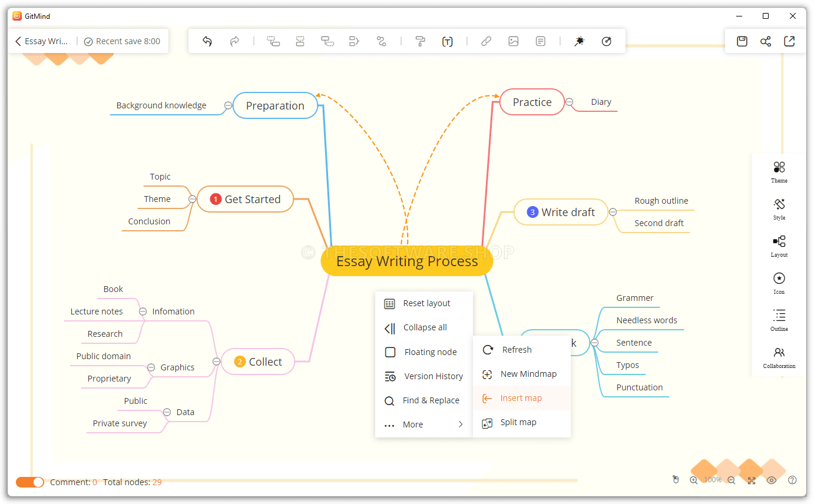Save the mind map with floppy icon
Viewport: 814px width, 504px height.
pyautogui.click(x=742, y=41)
